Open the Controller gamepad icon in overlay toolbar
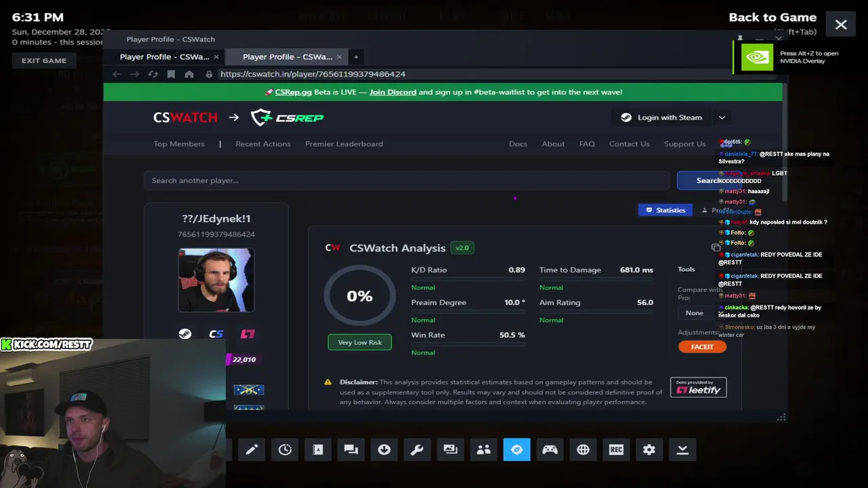Screen dimensions: 868x488 pyautogui.click(x=550, y=449)
